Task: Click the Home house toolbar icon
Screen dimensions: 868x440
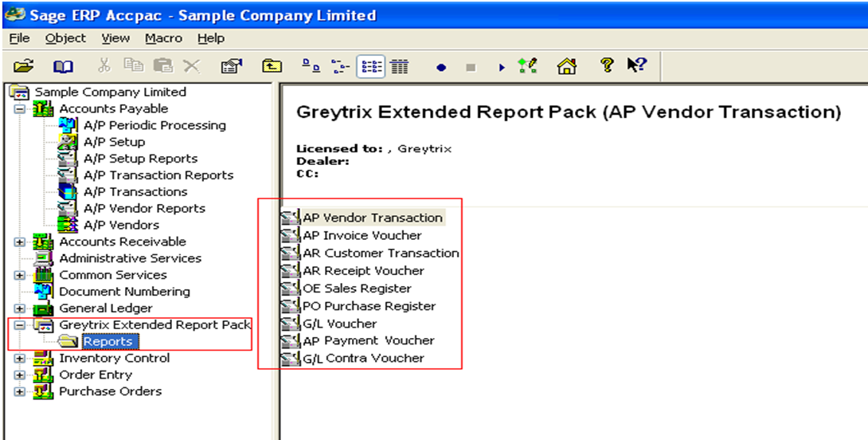Action: coord(567,66)
